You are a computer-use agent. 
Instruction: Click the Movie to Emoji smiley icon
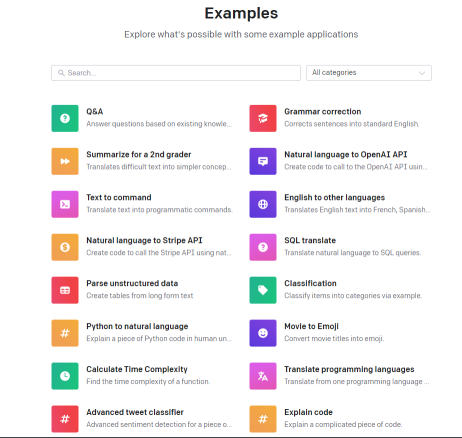(263, 333)
